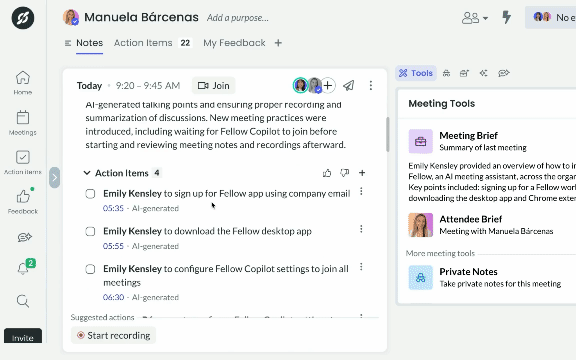Image resolution: width=576 pixels, height=360 pixels.
Task: Click the Invite button
Action: tap(23, 336)
